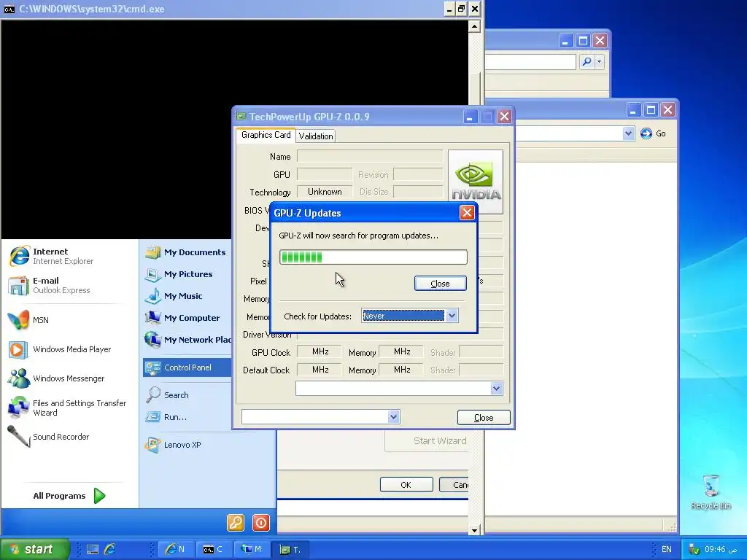Image resolution: width=747 pixels, height=560 pixels.
Task: Open Search from Start menu
Action: coord(167,394)
